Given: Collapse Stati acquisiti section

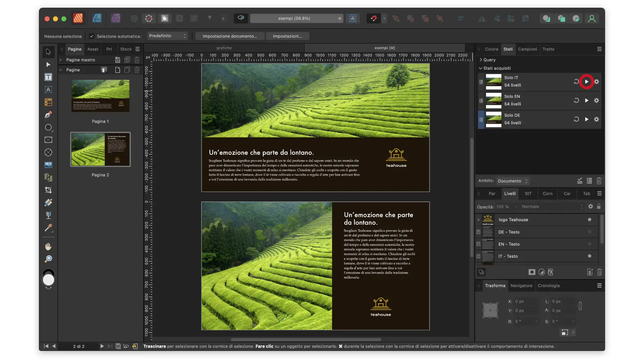Looking at the screenshot, I should [481, 68].
